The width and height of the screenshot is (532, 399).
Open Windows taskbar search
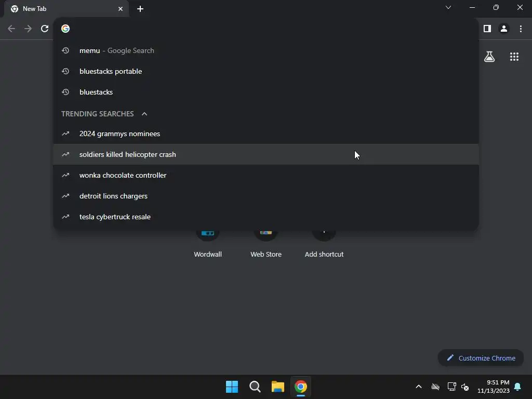tap(255, 387)
